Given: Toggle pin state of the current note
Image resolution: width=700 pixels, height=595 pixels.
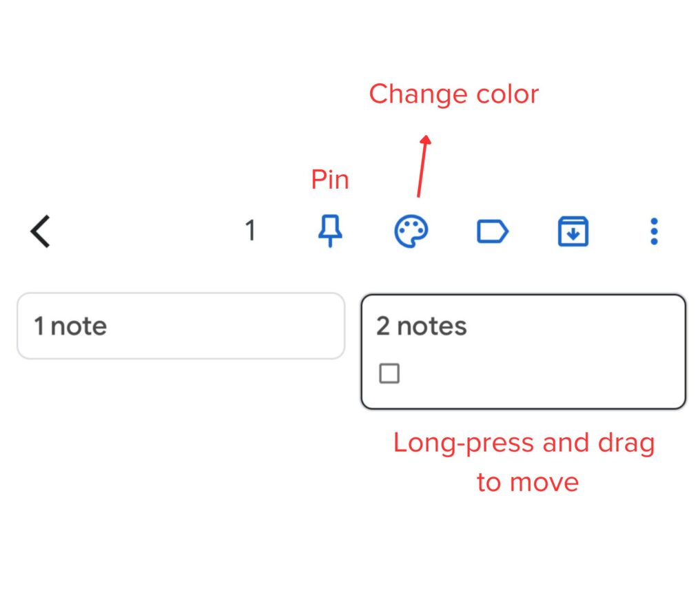Looking at the screenshot, I should [329, 231].
